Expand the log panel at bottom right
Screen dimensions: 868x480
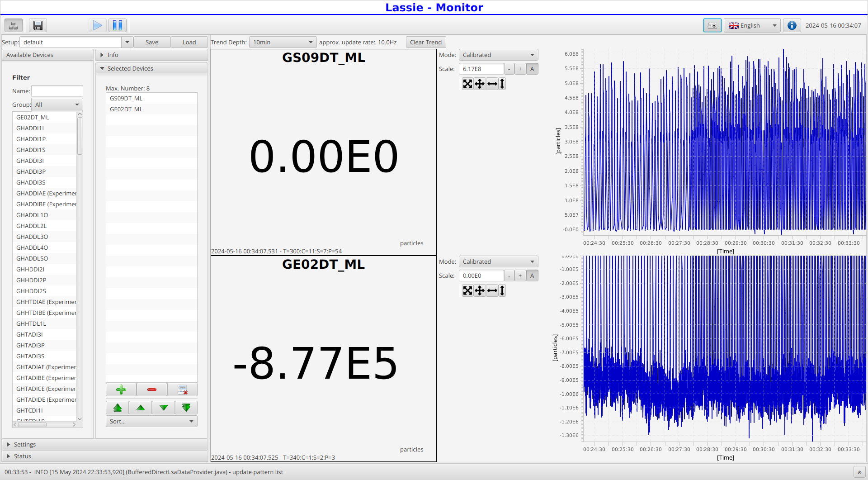[x=859, y=472]
